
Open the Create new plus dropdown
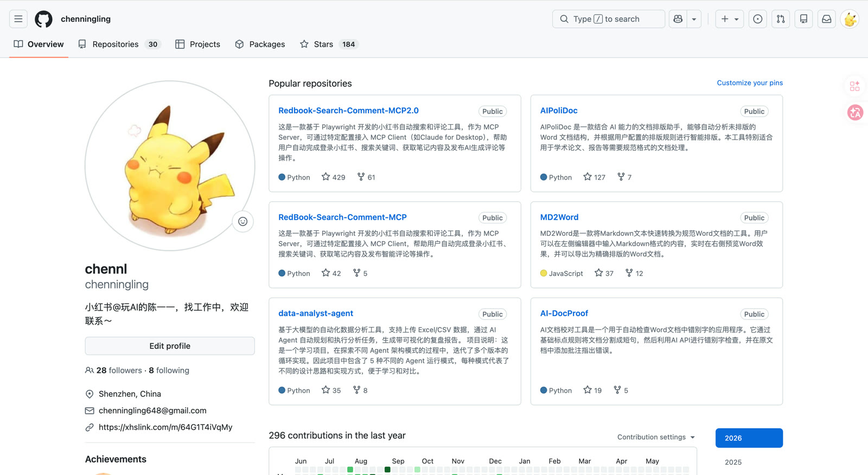click(x=730, y=19)
